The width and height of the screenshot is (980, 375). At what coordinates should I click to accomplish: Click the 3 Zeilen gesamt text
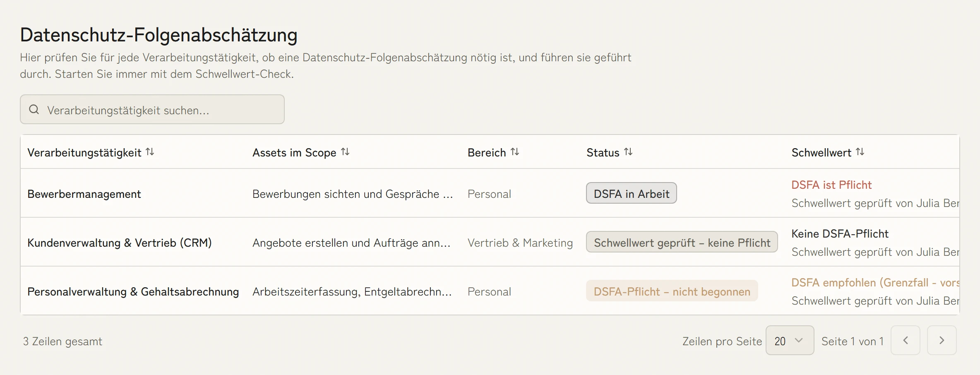point(62,341)
